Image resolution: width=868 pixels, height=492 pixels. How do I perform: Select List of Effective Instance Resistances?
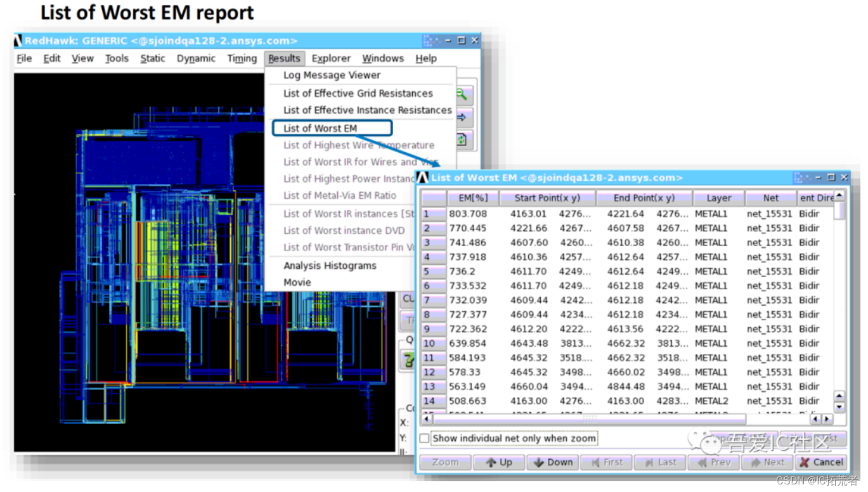[x=368, y=110]
